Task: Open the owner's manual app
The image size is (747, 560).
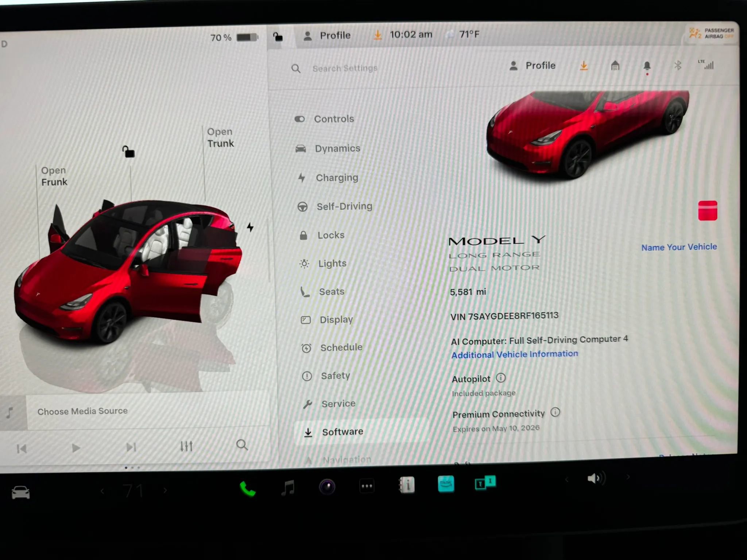Action: pos(406,485)
